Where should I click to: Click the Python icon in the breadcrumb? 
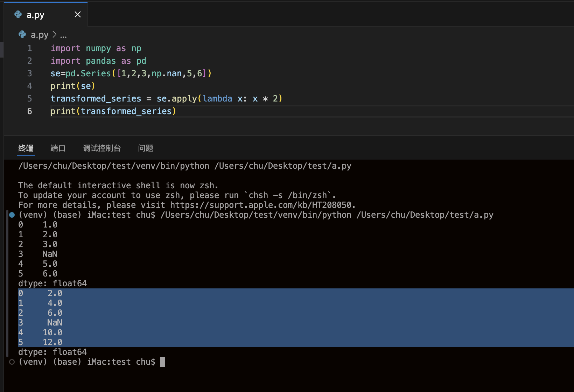coord(22,34)
